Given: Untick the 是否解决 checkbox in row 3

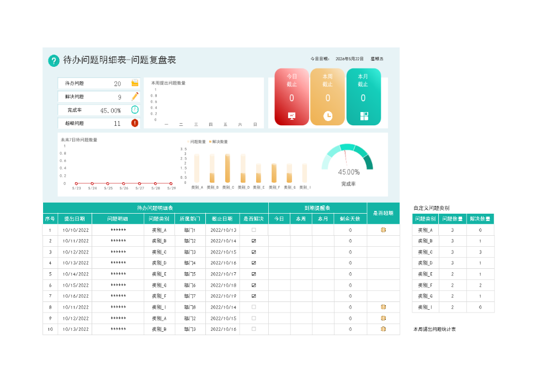Looking at the screenshot, I should 254,252.
